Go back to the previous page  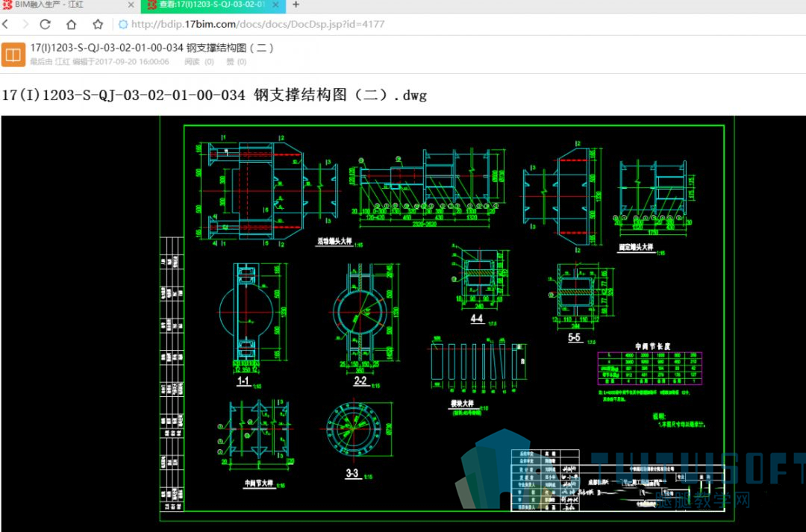click(6, 24)
